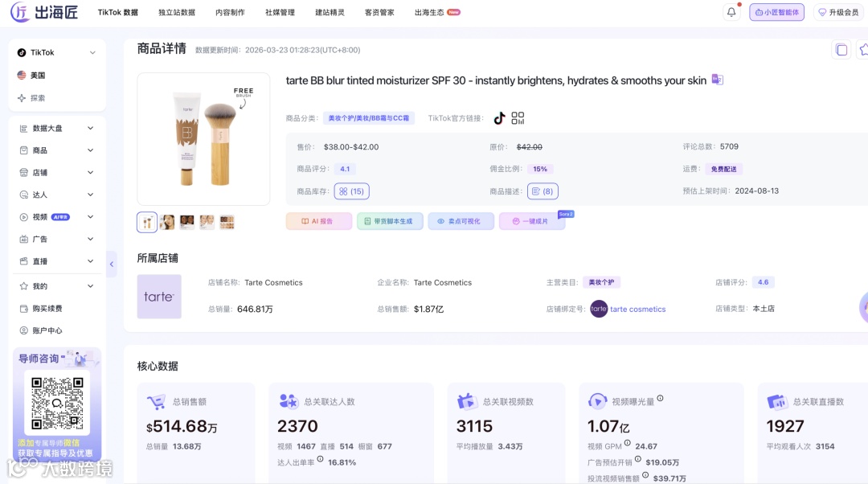Click info icon beside 广告预估开销
This screenshot has width=868, height=484.
click(x=637, y=459)
